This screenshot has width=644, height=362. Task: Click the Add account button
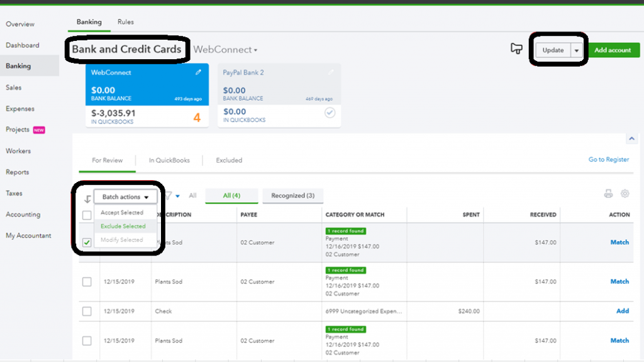click(613, 50)
